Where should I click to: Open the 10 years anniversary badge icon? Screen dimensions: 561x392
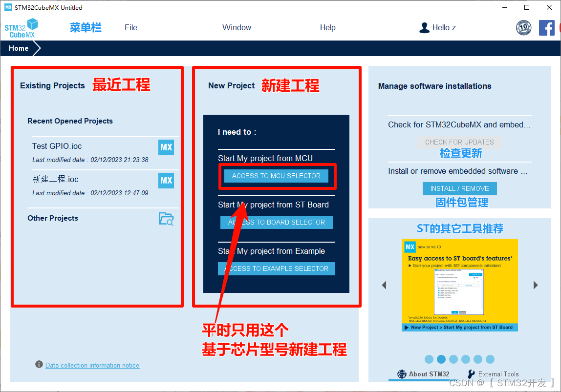point(523,27)
